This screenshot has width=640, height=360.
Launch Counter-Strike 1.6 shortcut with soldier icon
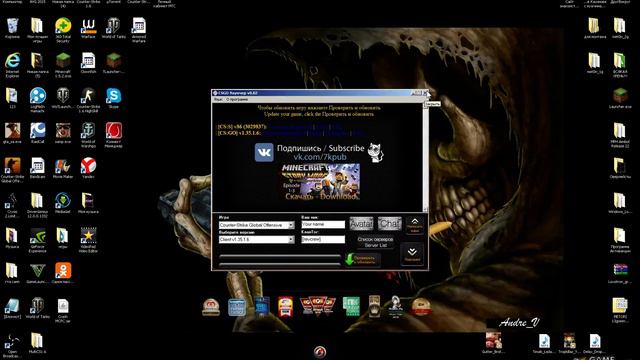88,100
